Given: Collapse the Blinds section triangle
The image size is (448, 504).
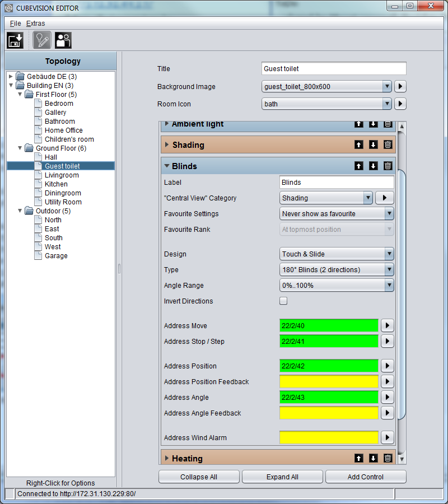Looking at the screenshot, I should click(x=167, y=166).
